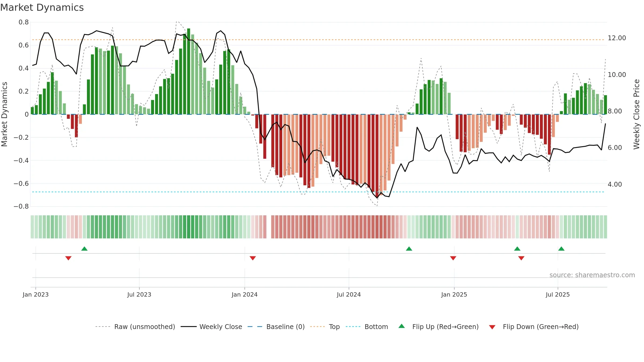Click the Jan 2025 axis label
Screen dimensions: 644x362
454,294
